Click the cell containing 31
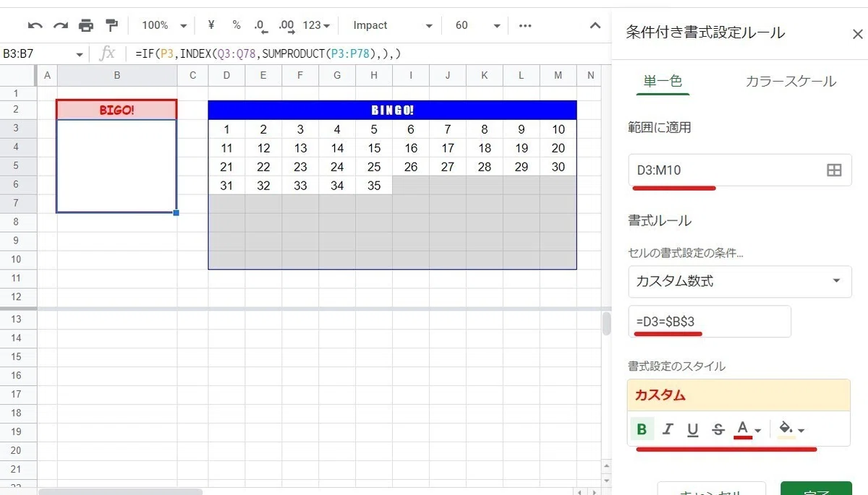The image size is (868, 495). click(x=226, y=186)
